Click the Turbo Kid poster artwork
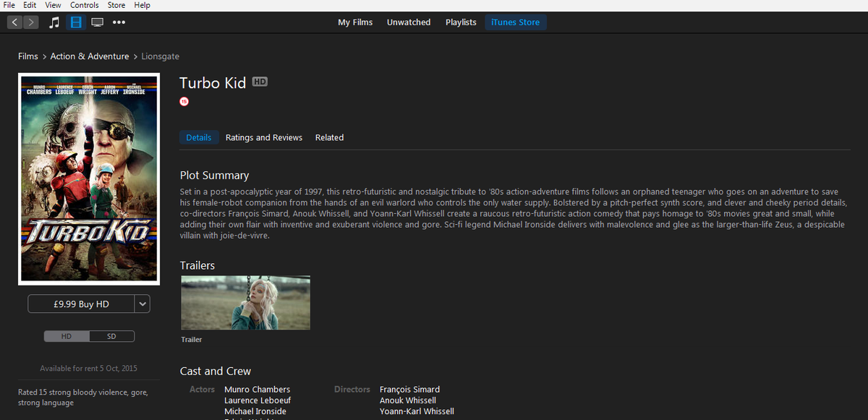Image resolution: width=868 pixels, height=420 pixels. pos(89,178)
